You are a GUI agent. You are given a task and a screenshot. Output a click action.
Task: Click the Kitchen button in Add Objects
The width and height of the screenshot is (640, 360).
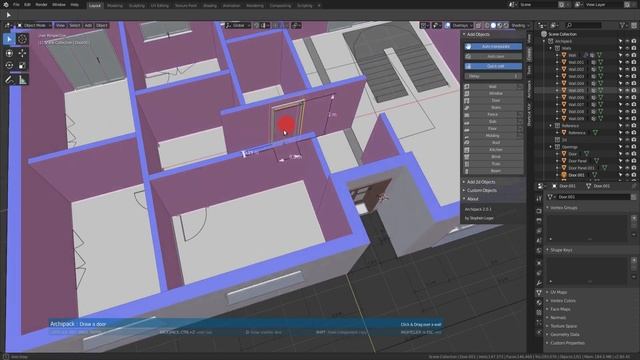493,150
